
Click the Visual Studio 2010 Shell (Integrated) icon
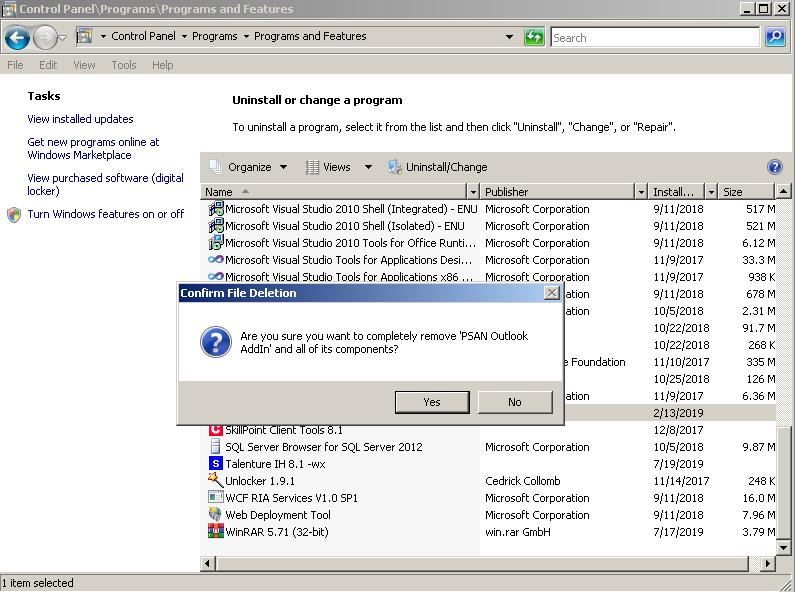(215, 209)
